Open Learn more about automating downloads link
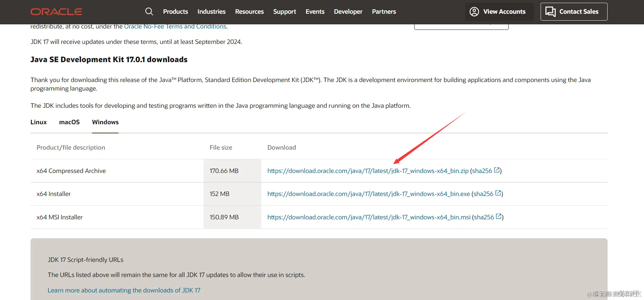The width and height of the screenshot is (644, 300). [124, 290]
